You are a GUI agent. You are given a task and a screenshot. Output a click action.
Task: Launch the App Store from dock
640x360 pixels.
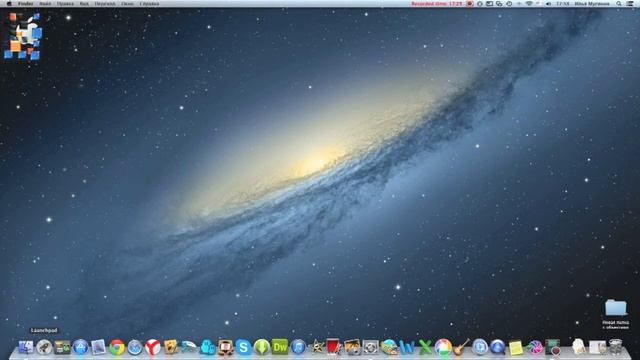click(80, 347)
